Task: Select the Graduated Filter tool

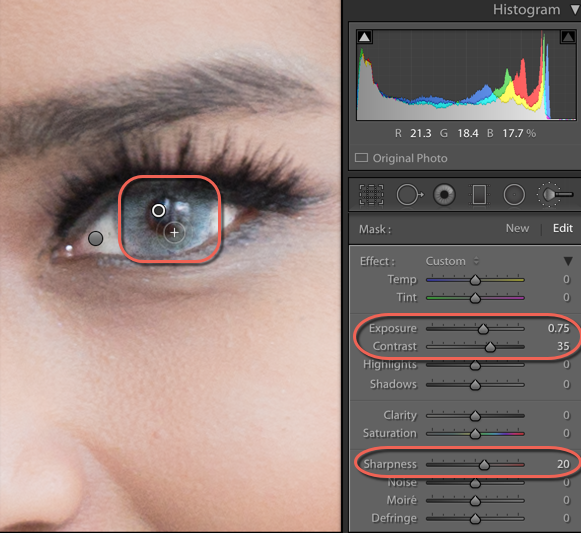Action: tap(479, 194)
